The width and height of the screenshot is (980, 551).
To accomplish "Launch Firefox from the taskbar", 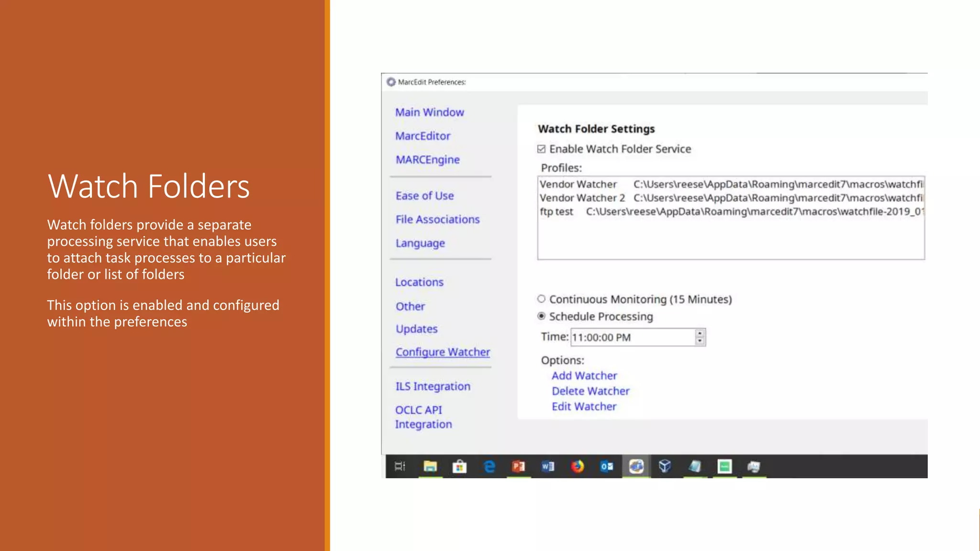I will (578, 466).
